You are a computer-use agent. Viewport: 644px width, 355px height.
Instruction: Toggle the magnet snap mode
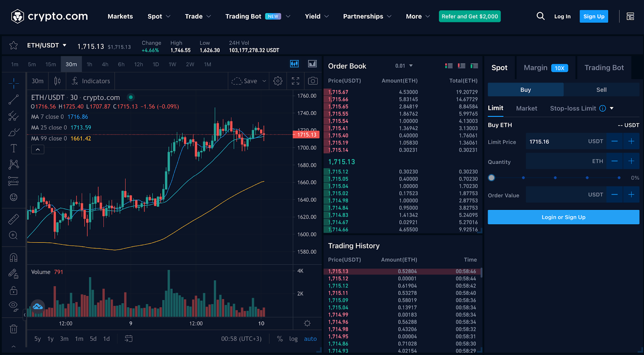(13, 257)
